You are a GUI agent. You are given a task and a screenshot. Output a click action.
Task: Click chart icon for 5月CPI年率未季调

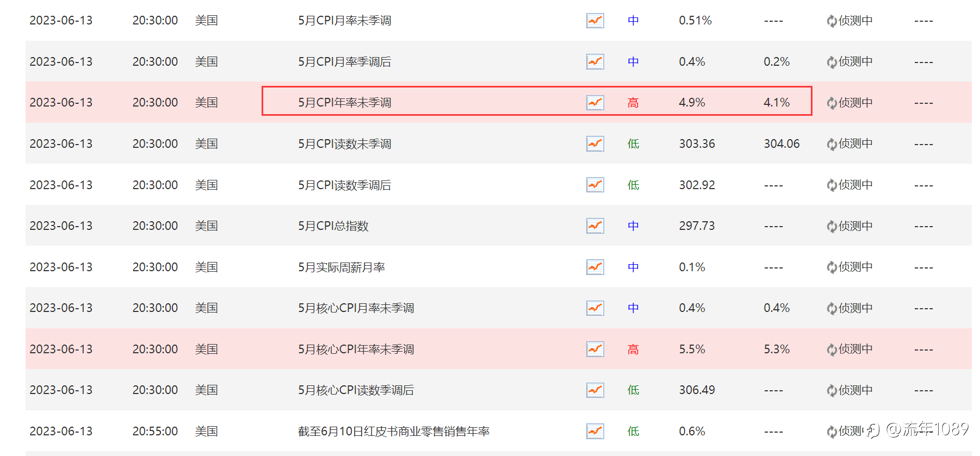pyautogui.click(x=595, y=103)
